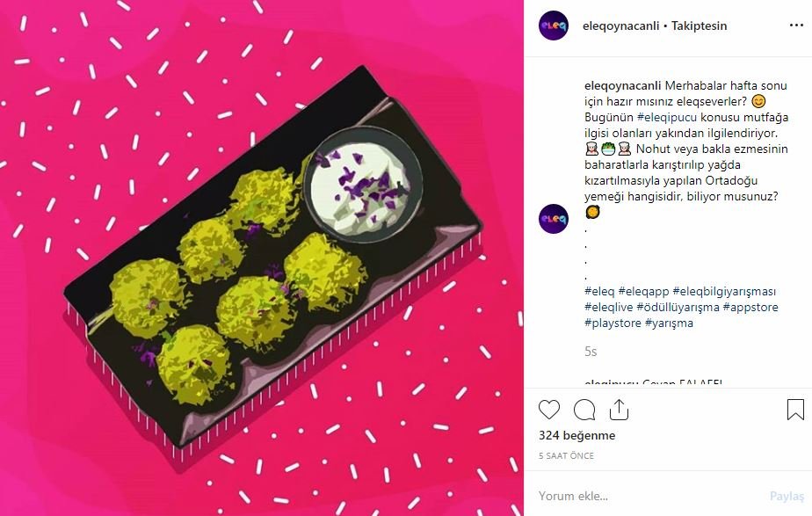
Task: Click the falafel illustration image
Action: tap(262, 258)
